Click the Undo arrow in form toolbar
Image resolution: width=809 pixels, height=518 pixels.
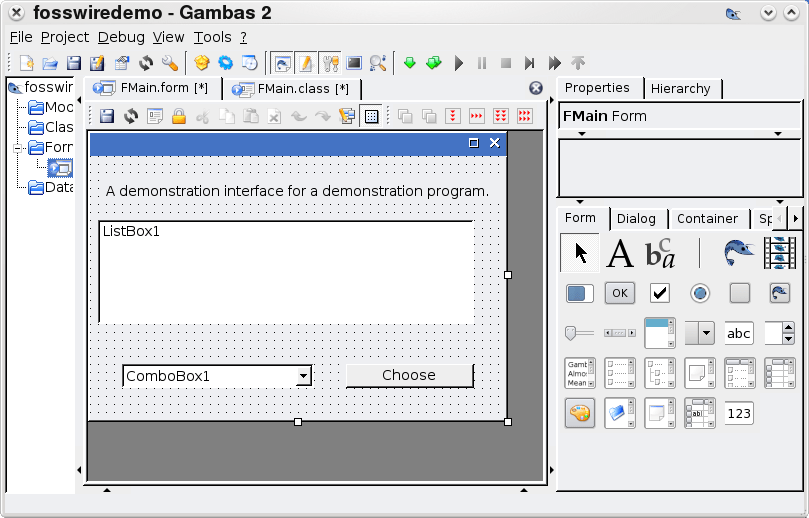(x=299, y=116)
